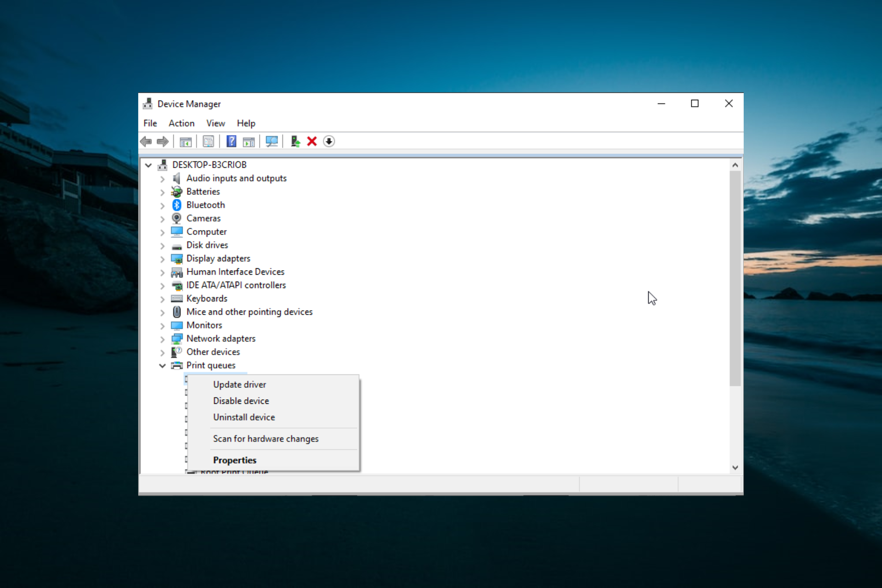
Task: Open Properties from the context menu
Action: coord(274,460)
